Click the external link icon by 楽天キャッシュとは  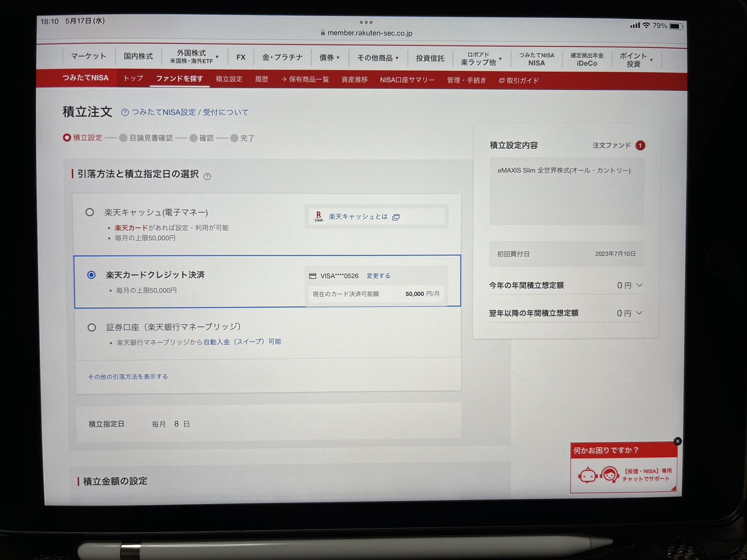pos(396,217)
